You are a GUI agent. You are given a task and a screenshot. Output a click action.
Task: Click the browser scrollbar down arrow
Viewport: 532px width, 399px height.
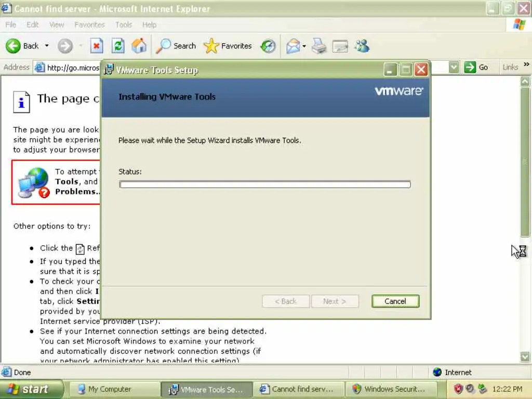(525, 356)
